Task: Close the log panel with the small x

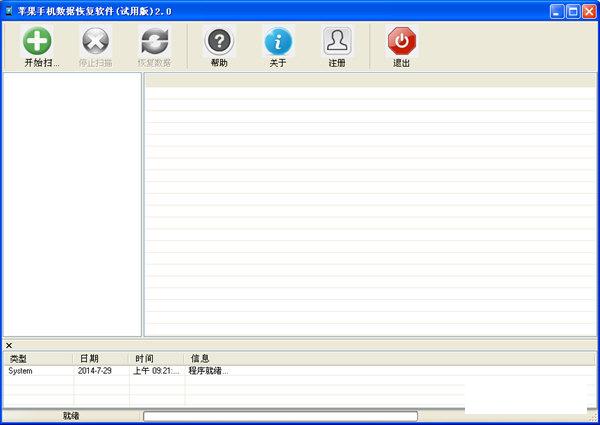Action: click(9, 345)
